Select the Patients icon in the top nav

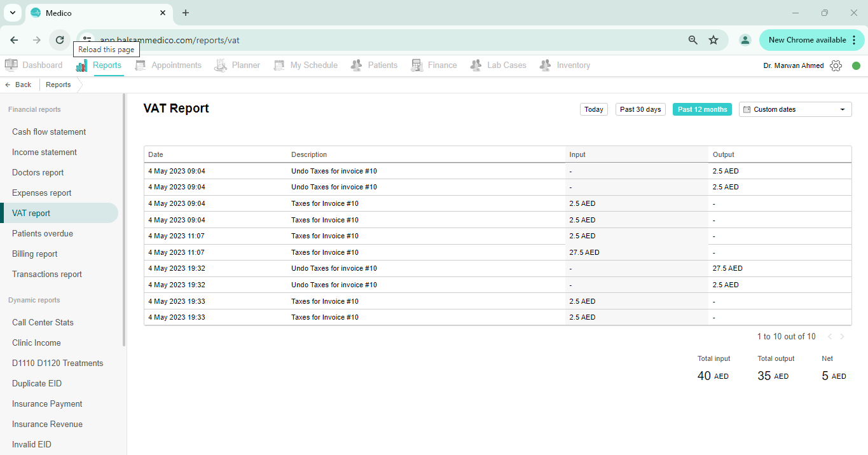(x=357, y=65)
